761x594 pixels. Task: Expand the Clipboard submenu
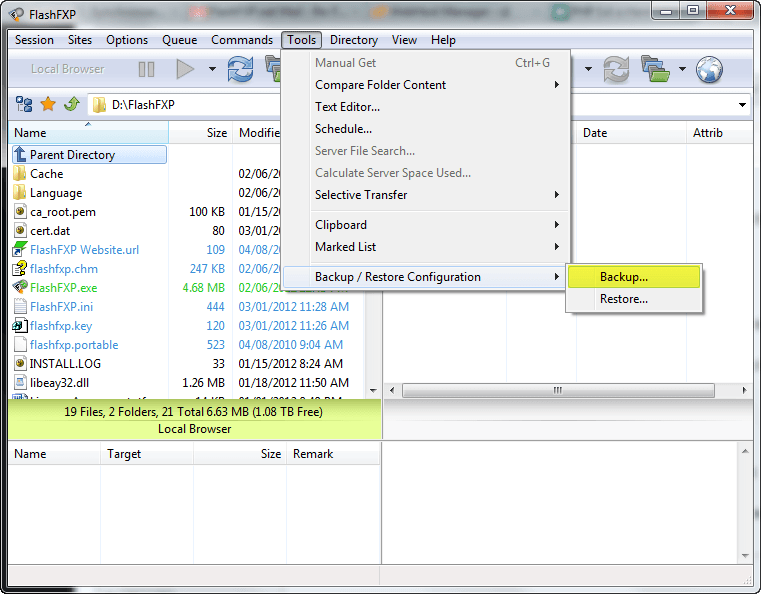pos(425,225)
